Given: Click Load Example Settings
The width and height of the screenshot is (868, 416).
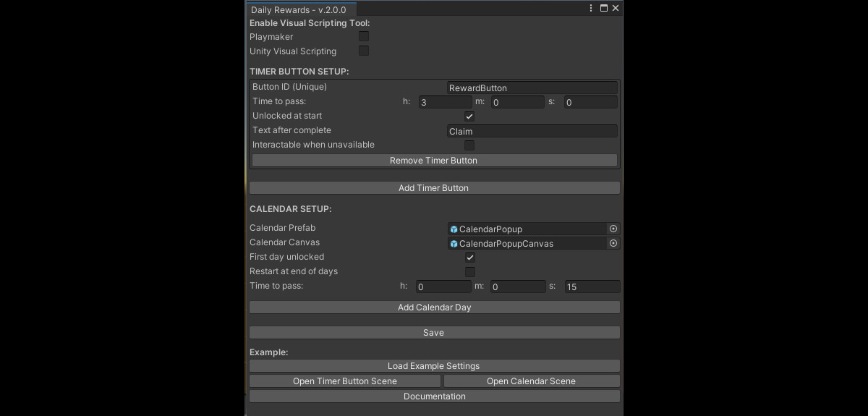Looking at the screenshot, I should [x=434, y=365].
